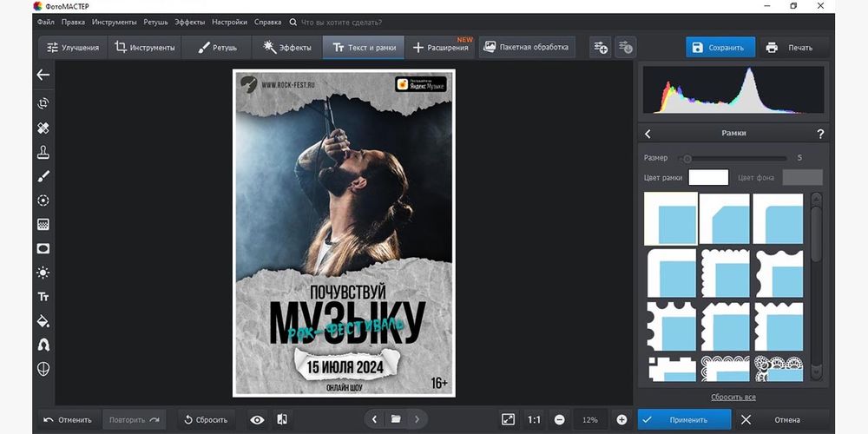Click the Отмена cancel button
Viewport: 868px width, 434px height.
point(782,419)
